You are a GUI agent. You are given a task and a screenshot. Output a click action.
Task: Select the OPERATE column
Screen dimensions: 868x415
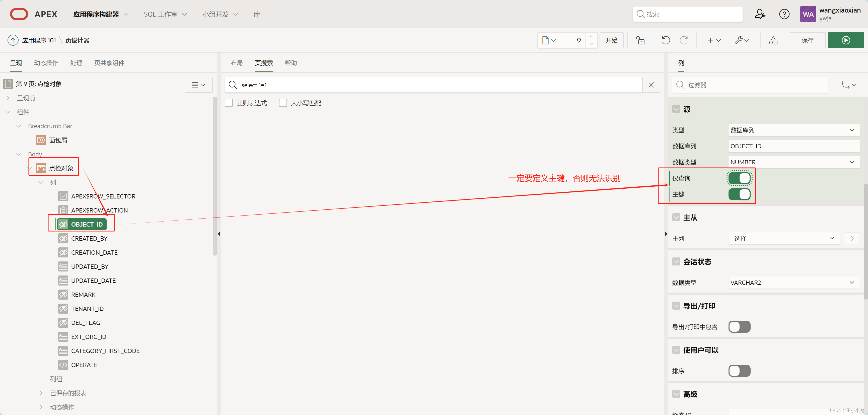(84, 365)
